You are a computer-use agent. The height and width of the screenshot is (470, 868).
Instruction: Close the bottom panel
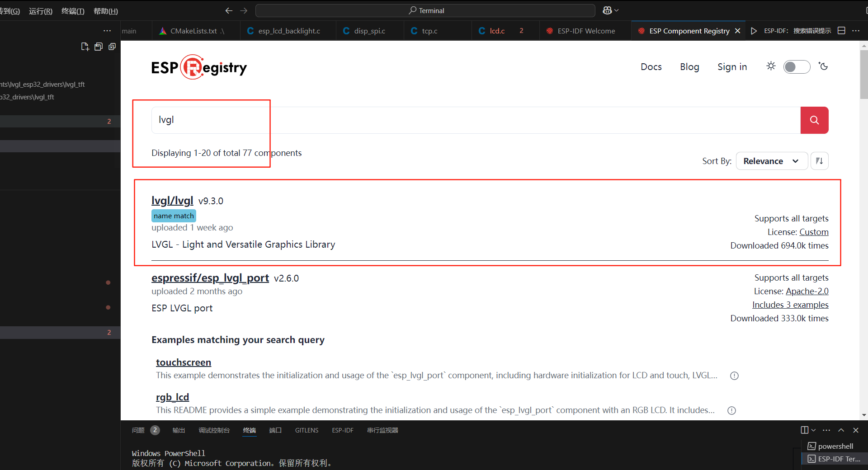[x=855, y=430]
